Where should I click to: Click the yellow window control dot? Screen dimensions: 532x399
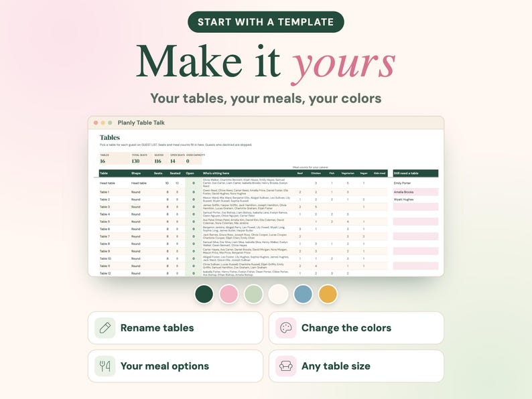point(103,123)
